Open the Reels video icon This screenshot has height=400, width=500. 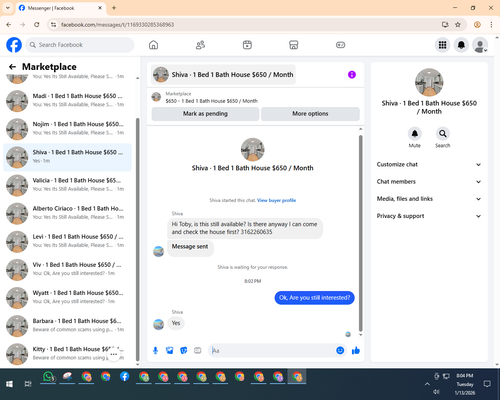(x=247, y=45)
